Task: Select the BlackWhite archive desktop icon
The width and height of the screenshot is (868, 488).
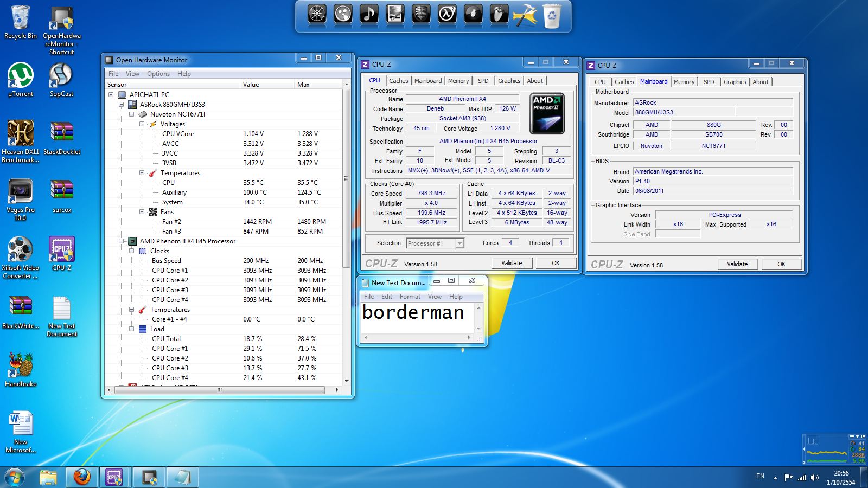Action: point(21,312)
